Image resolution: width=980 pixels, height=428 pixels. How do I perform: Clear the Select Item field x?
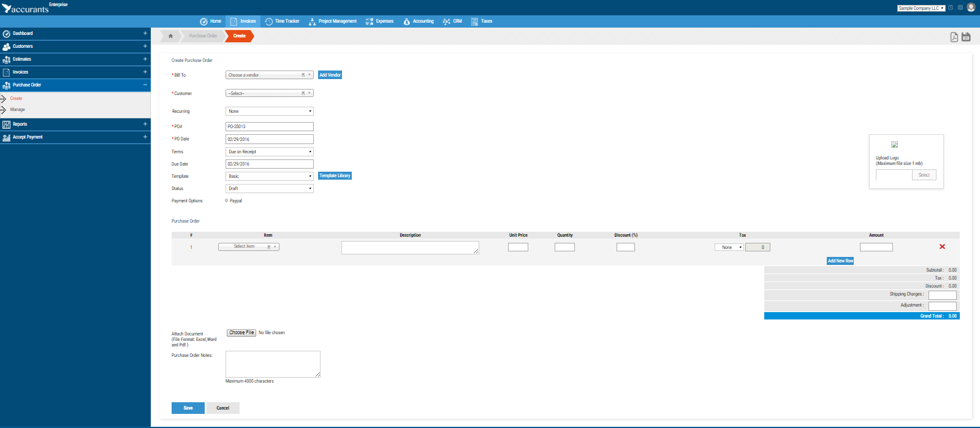(268, 246)
